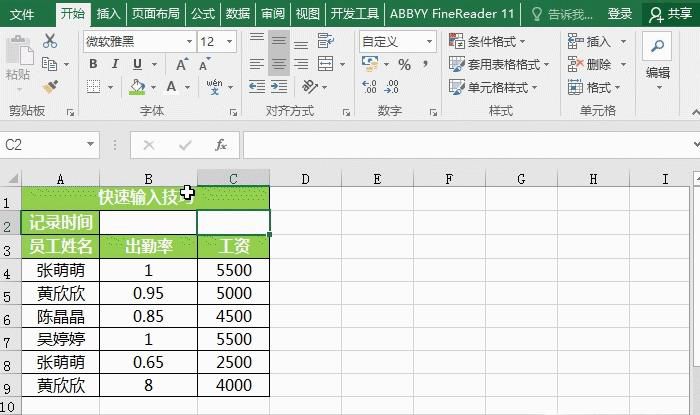Viewport: 700px width, 415px height.
Task: Decrease font size with small A
Action: click(204, 64)
